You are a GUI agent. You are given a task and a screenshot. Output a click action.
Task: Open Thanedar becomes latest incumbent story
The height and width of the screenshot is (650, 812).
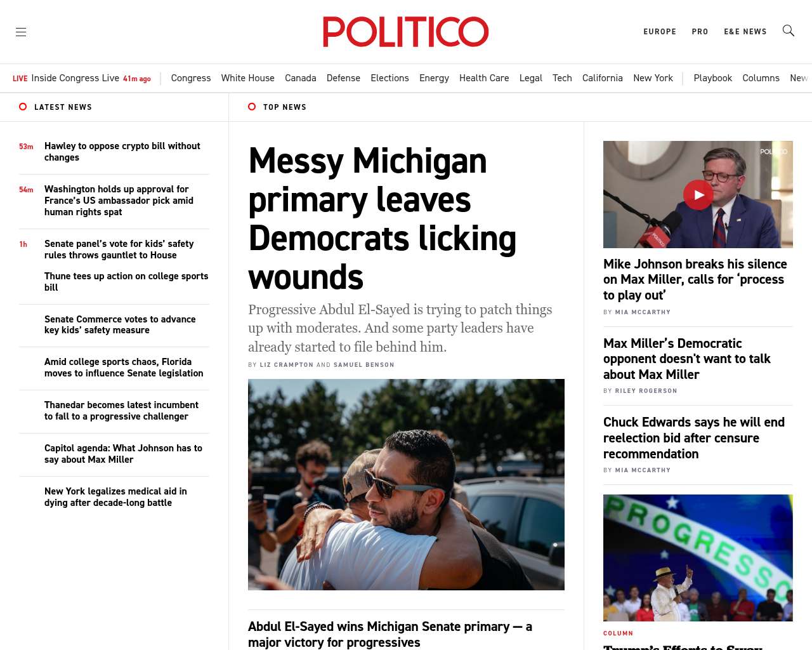[x=121, y=411]
